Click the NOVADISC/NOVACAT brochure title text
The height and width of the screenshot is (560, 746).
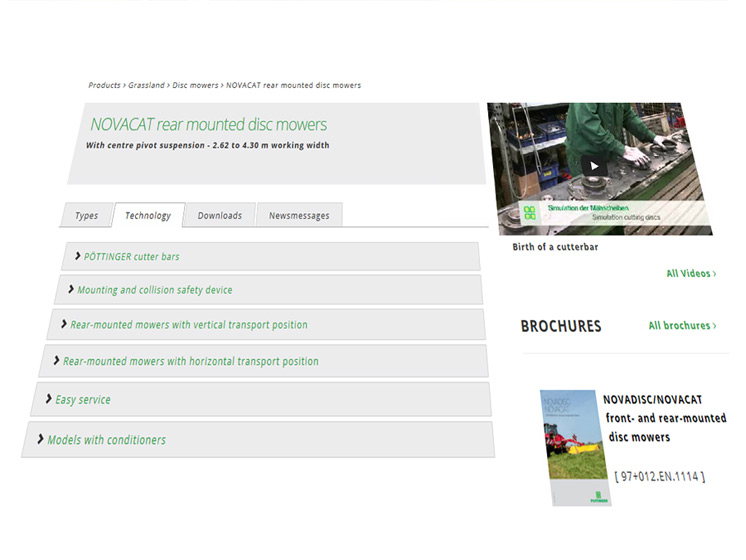[665, 418]
